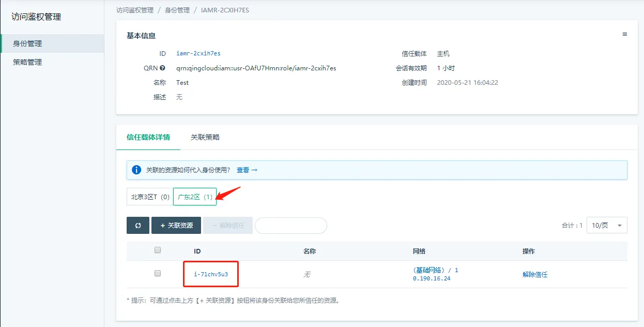Viewport: 644px width, 327px height.
Task: Click the 查看 → link
Action: [x=247, y=170]
